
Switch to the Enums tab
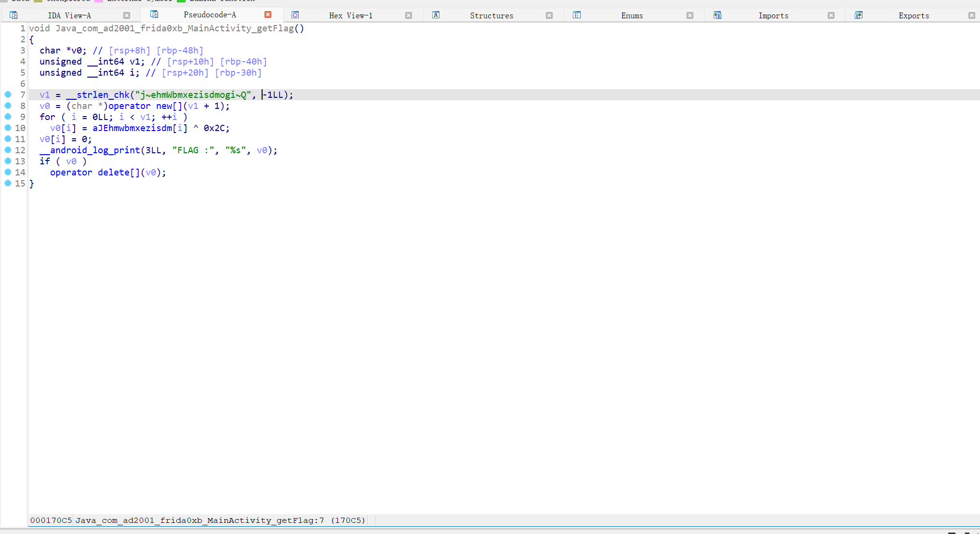click(632, 15)
